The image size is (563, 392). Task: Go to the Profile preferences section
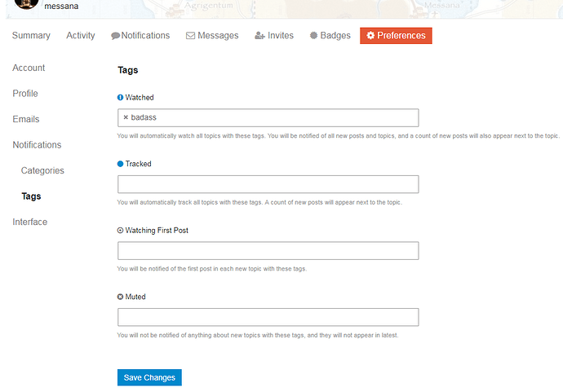(x=25, y=93)
